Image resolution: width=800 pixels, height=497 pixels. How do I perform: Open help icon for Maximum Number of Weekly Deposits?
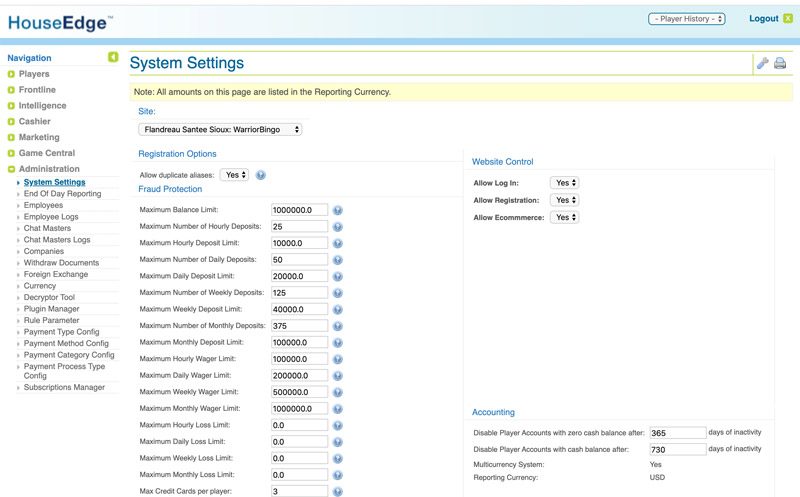click(x=337, y=293)
